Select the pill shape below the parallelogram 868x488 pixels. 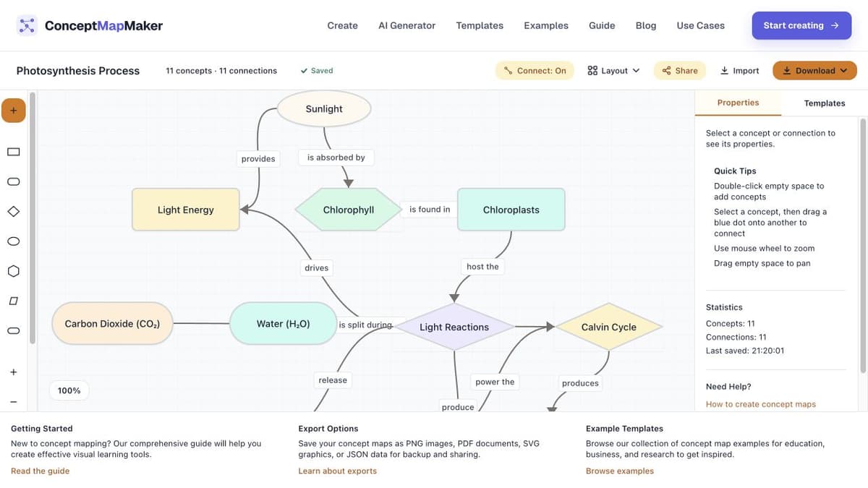[x=14, y=330]
